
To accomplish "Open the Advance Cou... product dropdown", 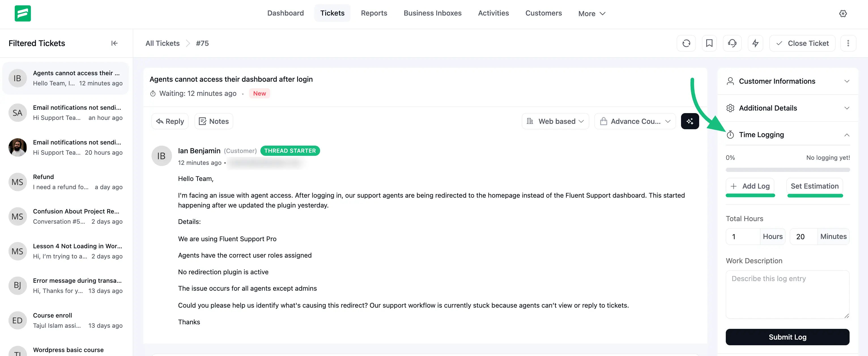I will (635, 121).
